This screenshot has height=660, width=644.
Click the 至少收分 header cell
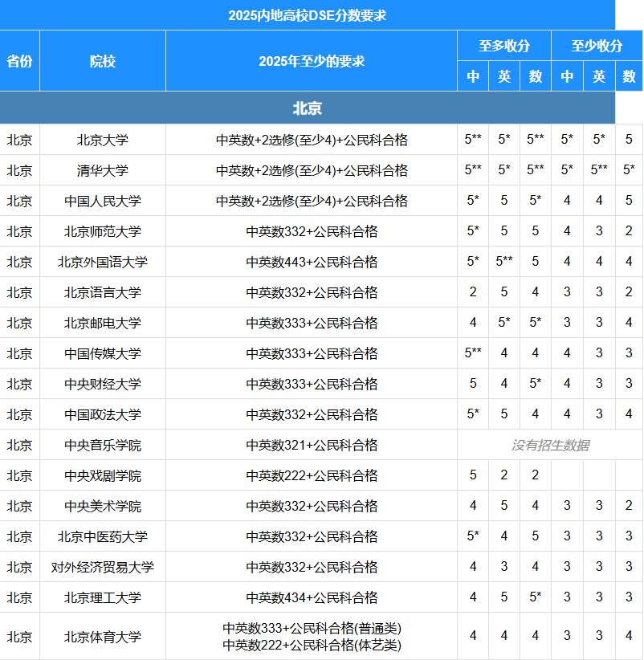click(597, 45)
